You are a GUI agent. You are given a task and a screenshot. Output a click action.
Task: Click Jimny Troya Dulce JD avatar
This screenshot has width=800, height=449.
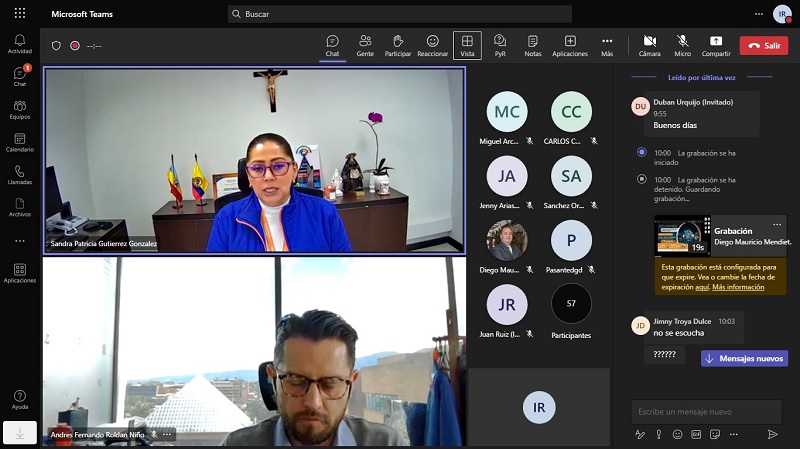[x=641, y=326]
